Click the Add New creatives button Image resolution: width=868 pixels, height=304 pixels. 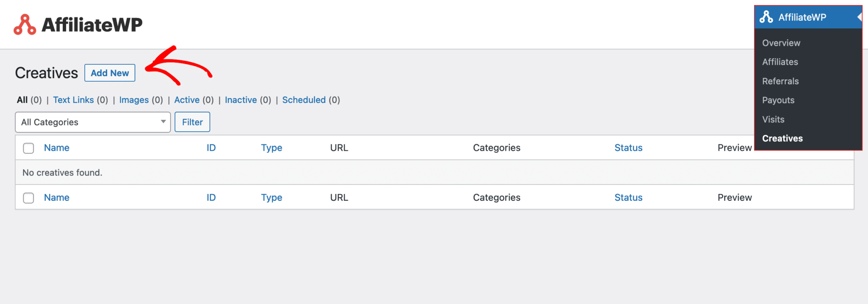(110, 73)
